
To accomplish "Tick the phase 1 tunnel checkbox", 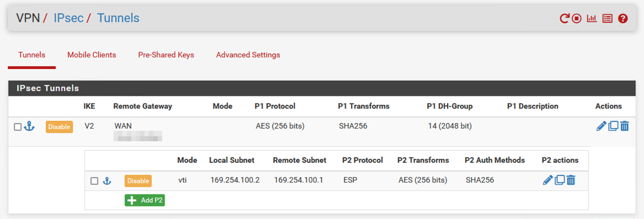I will (x=18, y=127).
